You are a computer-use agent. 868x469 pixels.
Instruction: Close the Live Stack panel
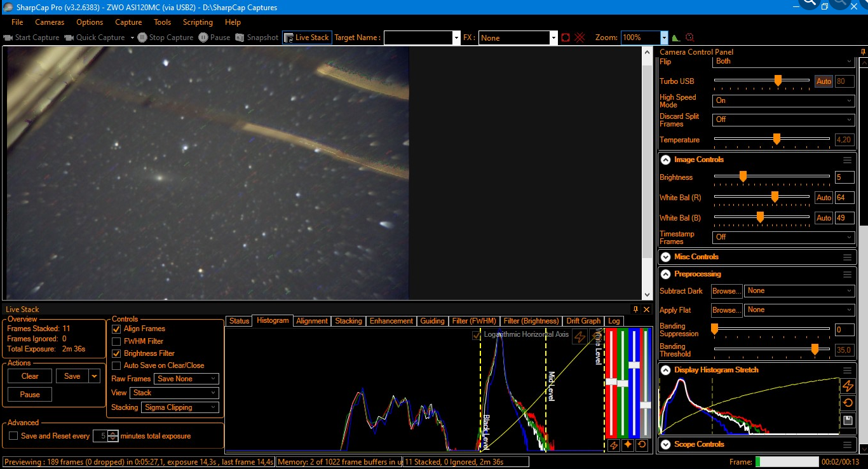tap(646, 309)
